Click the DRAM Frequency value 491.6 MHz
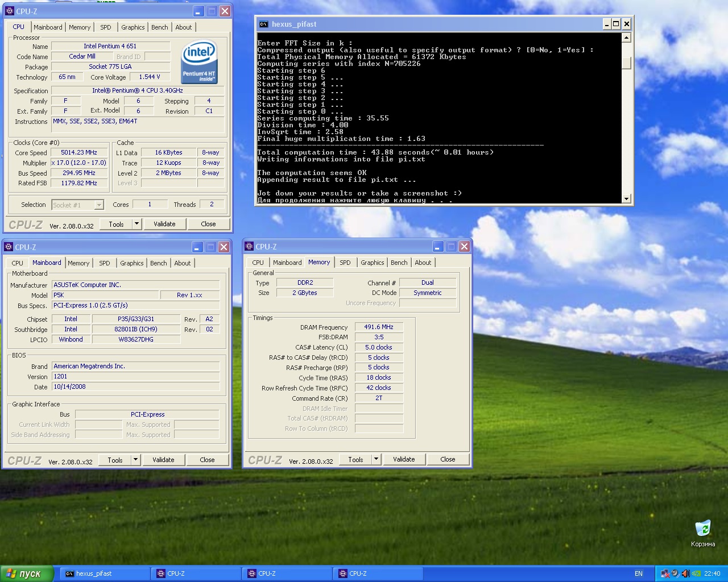This screenshot has width=728, height=582. [379, 327]
